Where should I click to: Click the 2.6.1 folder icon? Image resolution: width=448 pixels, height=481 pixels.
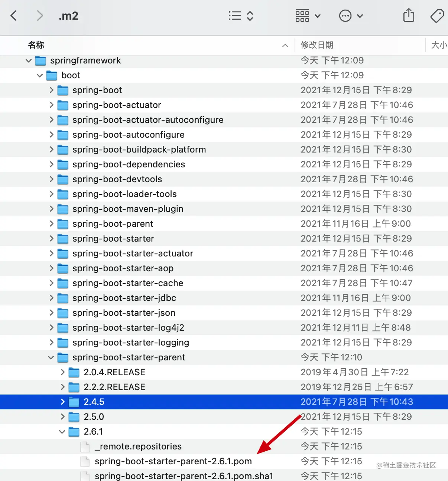[x=74, y=432]
